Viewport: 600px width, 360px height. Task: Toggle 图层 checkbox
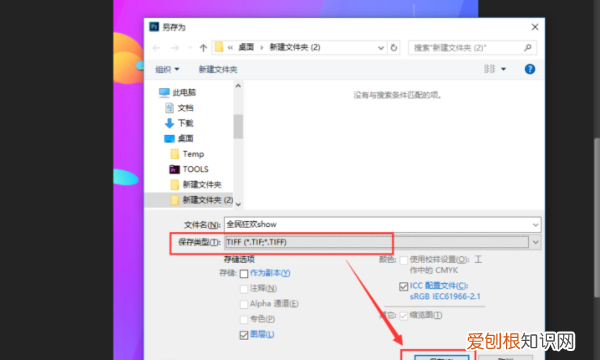click(x=244, y=335)
